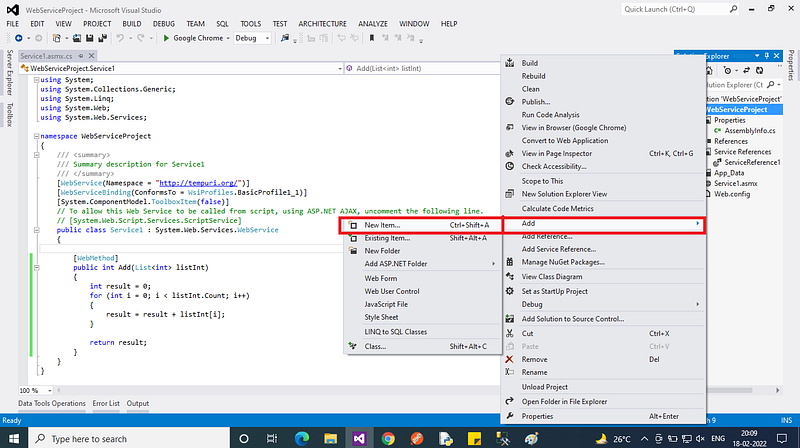Choose Unload Project from the context menu

[603, 387]
